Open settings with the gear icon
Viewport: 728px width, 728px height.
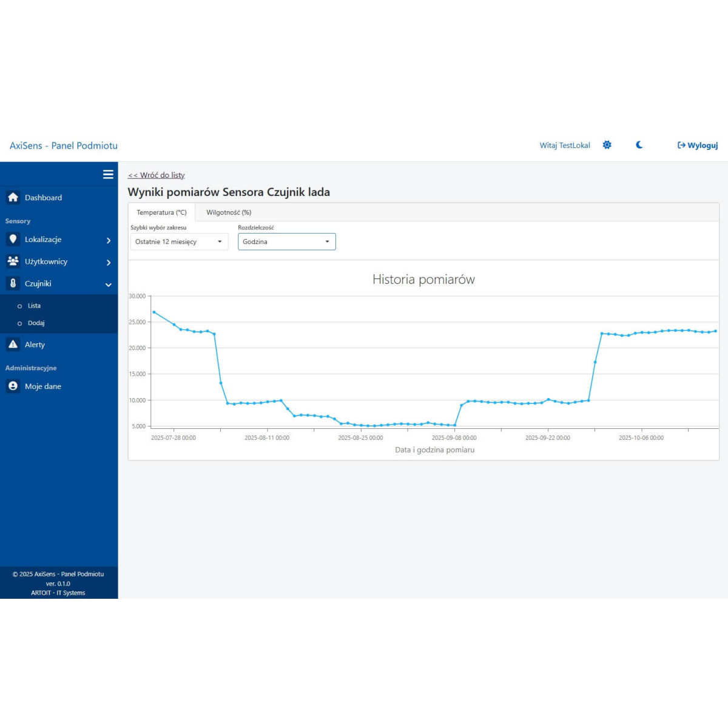[x=607, y=145]
